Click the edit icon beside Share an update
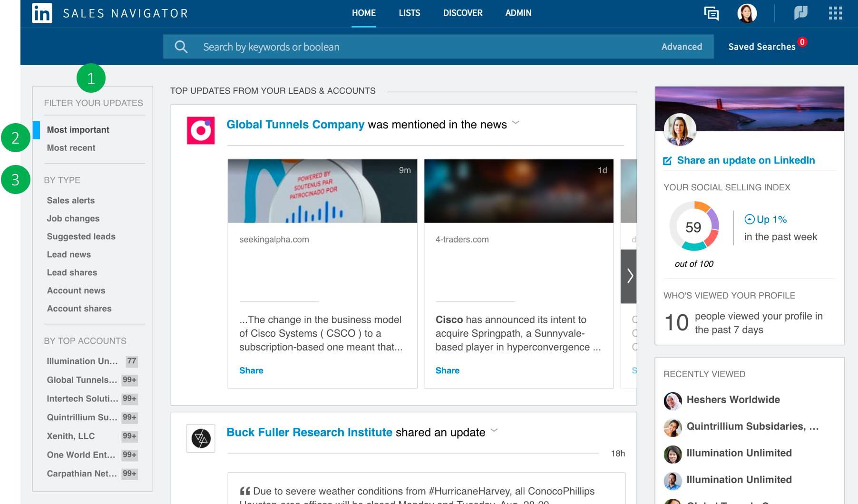The height and width of the screenshot is (504, 858). coord(667,161)
